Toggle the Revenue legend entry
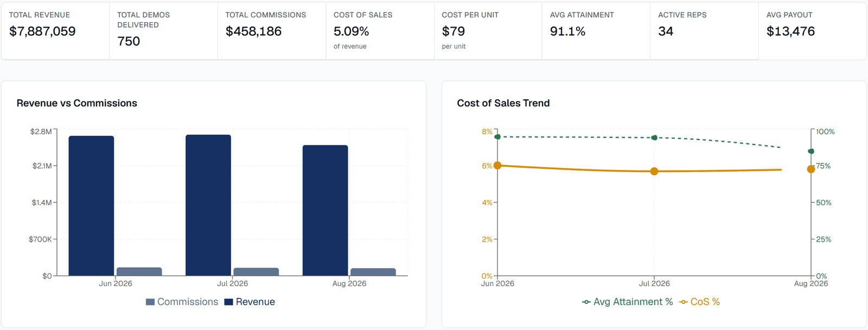The image size is (868, 330). (250, 302)
